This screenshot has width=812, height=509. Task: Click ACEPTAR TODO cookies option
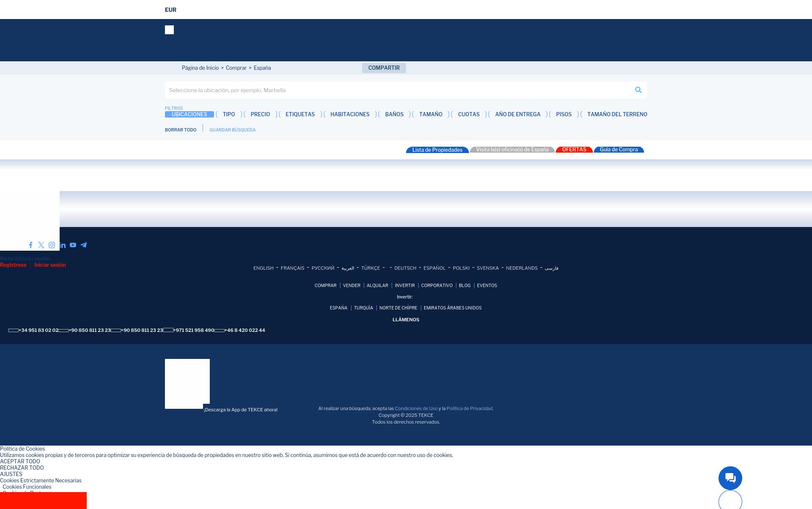pyautogui.click(x=20, y=462)
